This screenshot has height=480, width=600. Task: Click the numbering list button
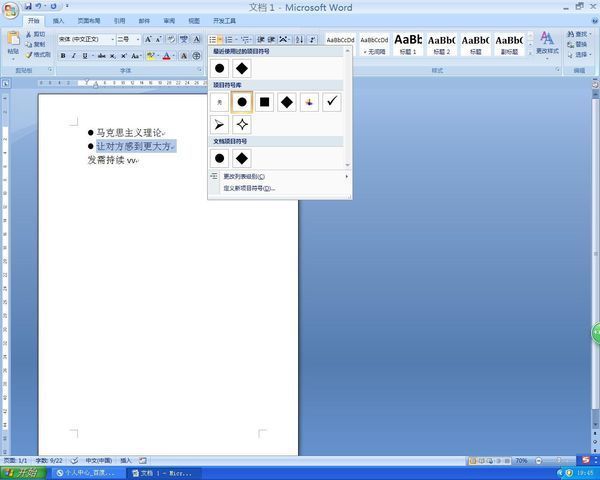pyautogui.click(x=229, y=39)
